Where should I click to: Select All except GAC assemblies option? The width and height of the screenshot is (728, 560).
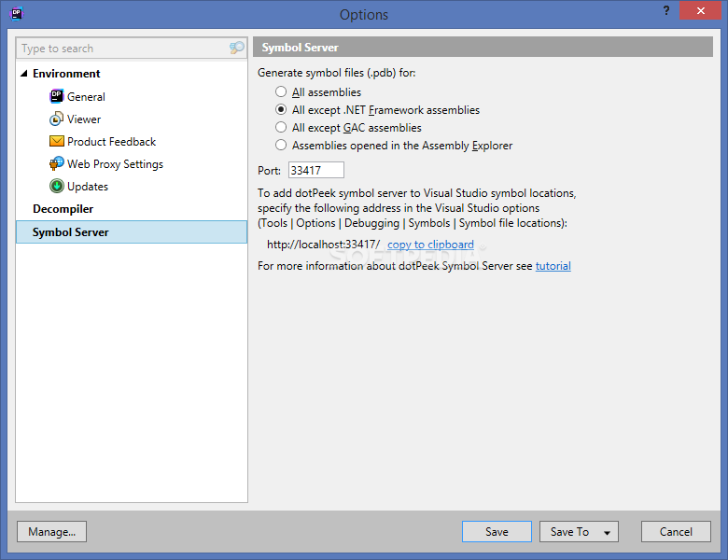click(281, 127)
